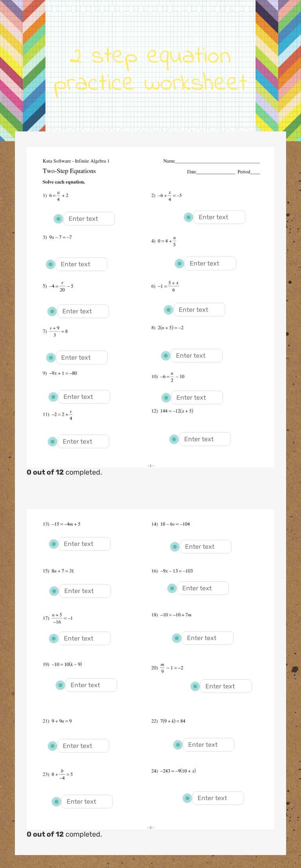Select the answer field for question 3
This screenshot has height=868, width=301.
[82, 264]
